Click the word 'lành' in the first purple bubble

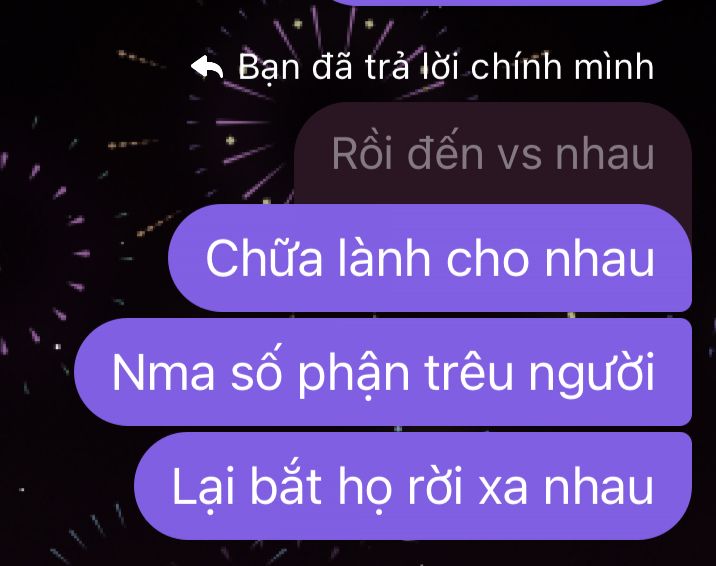tap(384, 258)
